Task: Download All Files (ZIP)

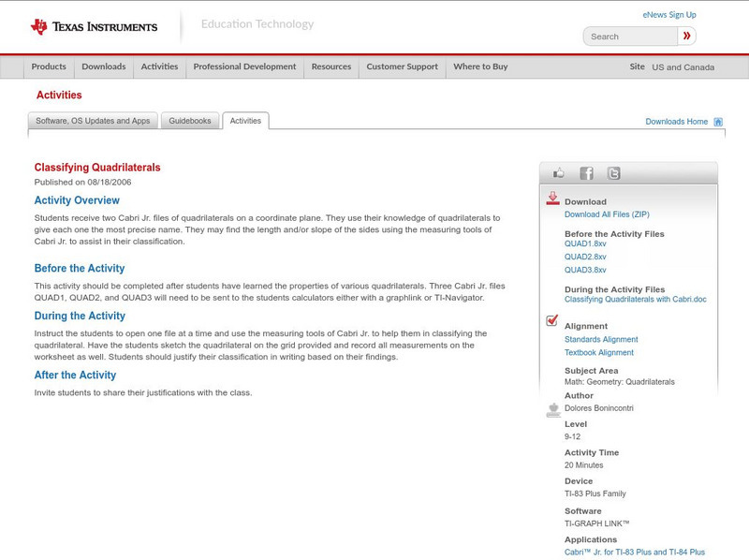Action: point(607,214)
